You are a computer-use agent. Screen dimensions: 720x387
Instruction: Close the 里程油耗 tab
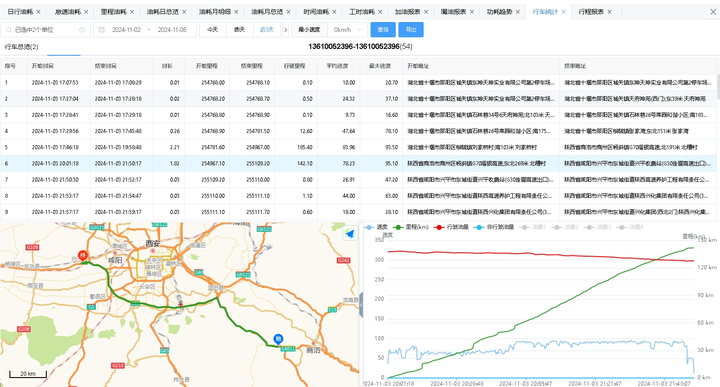[132, 12]
